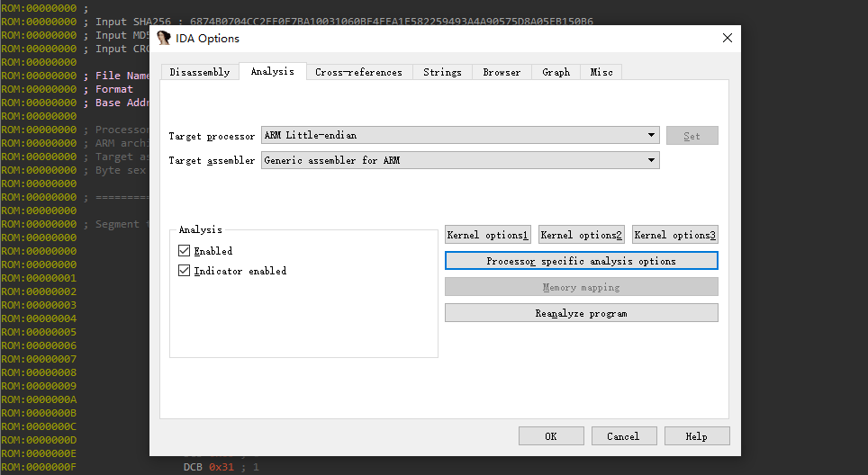Click the DCB 0x31 line at ROM:0000000F
The width and height of the screenshot is (868, 475).
221,467
